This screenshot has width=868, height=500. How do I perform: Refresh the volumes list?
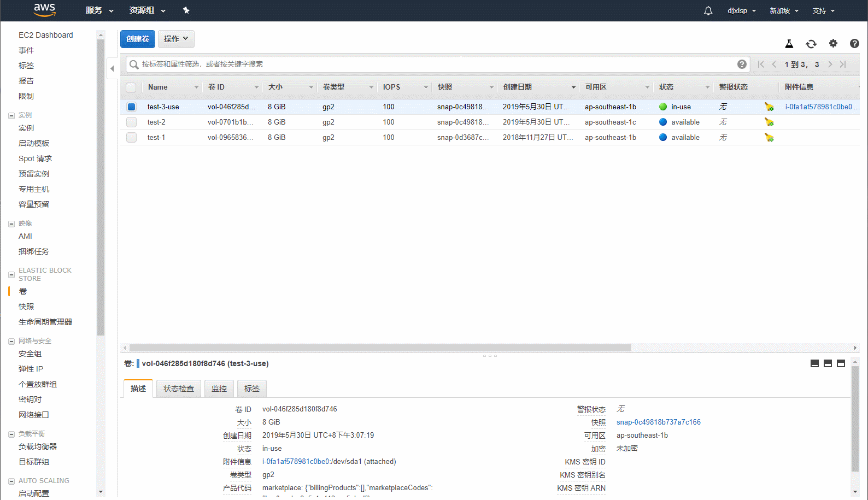[x=811, y=44]
